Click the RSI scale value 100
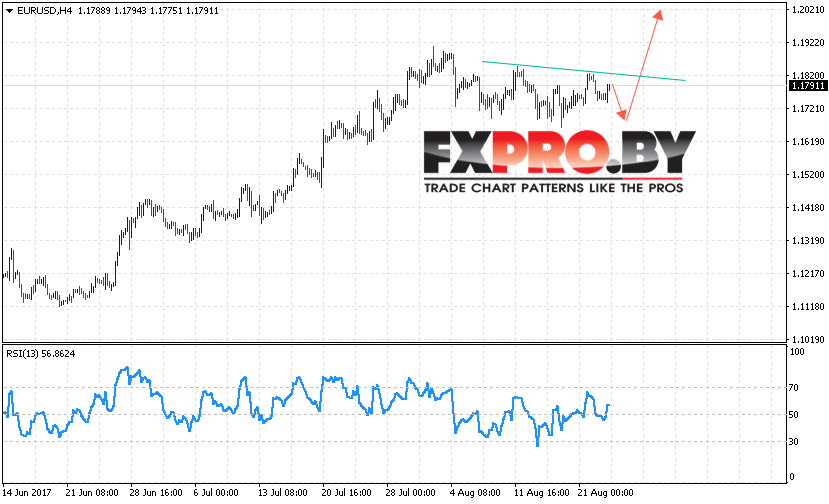This screenshot has width=829, height=504. pyautogui.click(x=797, y=352)
